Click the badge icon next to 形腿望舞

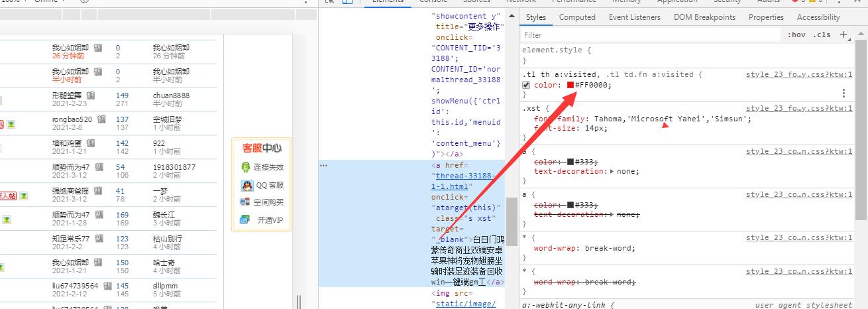pyautogui.click(x=90, y=95)
